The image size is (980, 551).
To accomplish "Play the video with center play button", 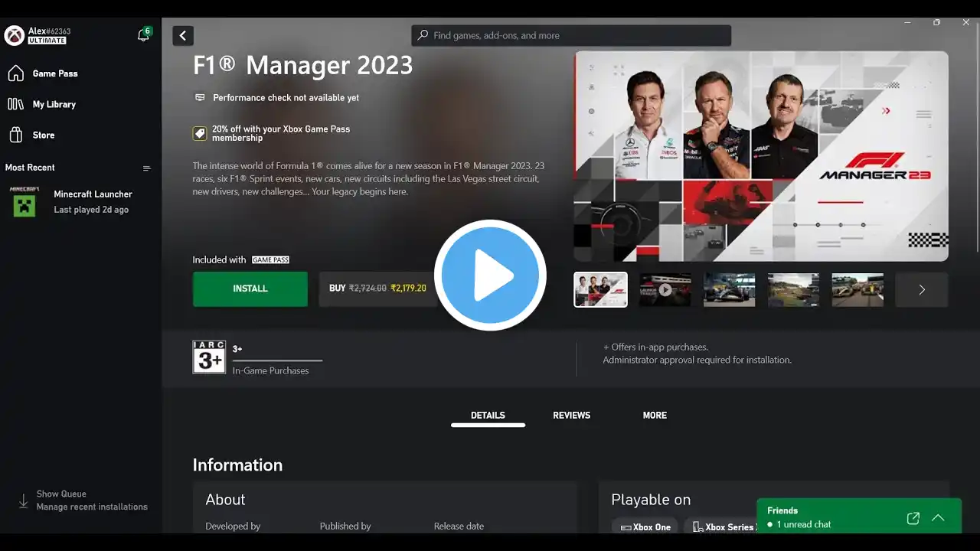I will (490, 275).
